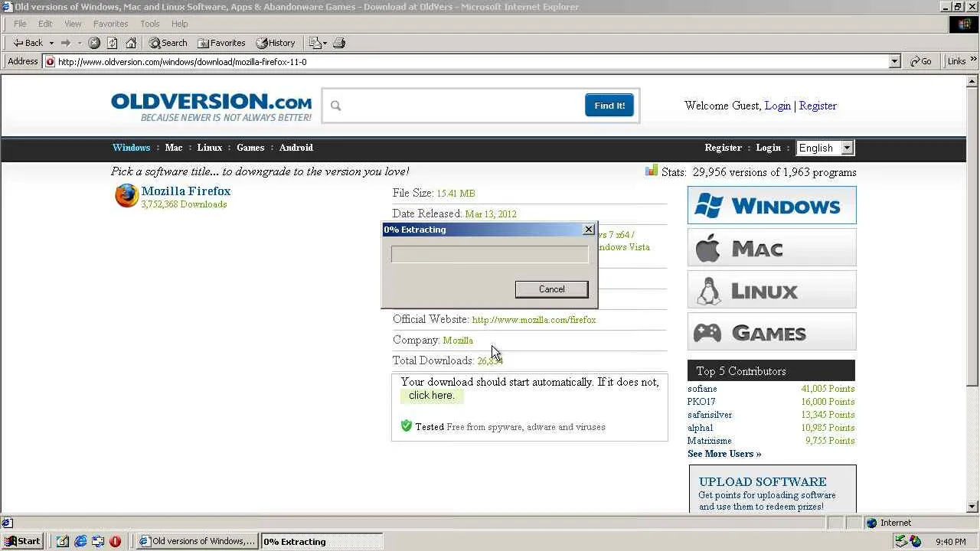Screen dimensions: 980x551
Task: Show the History toolbar panel
Action: [276, 43]
